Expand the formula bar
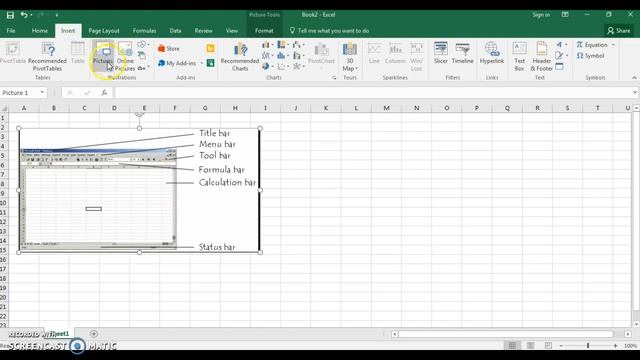Image resolution: width=640 pixels, height=360 pixels. click(635, 93)
